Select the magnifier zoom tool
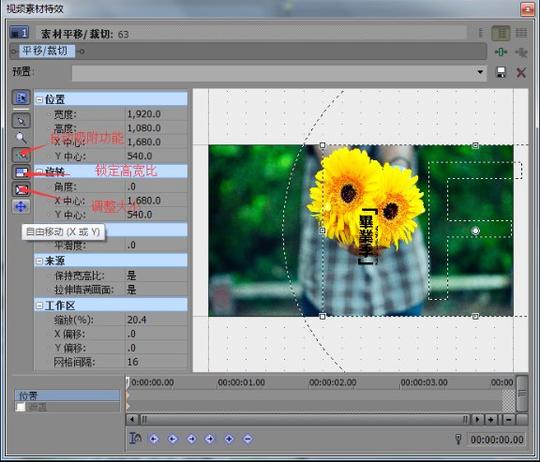 point(21,138)
